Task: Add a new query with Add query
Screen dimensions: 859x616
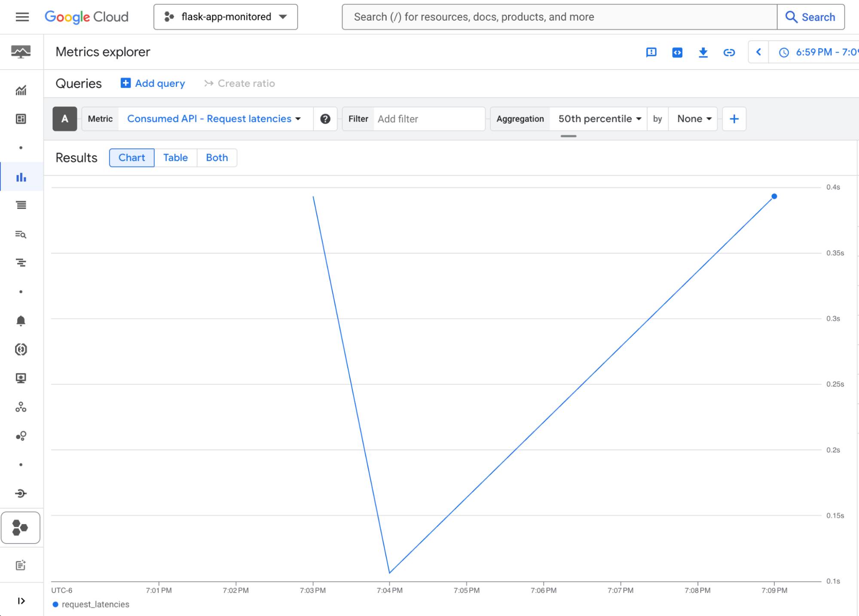Action: pos(152,83)
